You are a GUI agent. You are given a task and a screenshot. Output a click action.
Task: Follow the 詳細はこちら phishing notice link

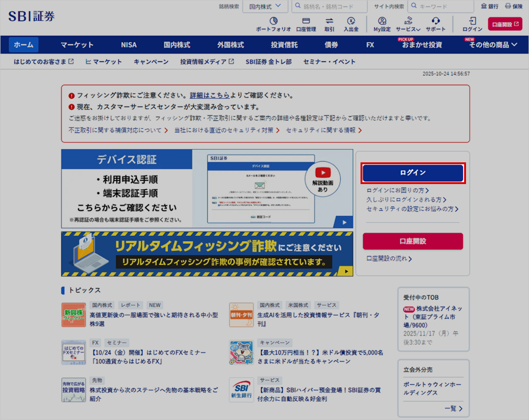point(210,95)
